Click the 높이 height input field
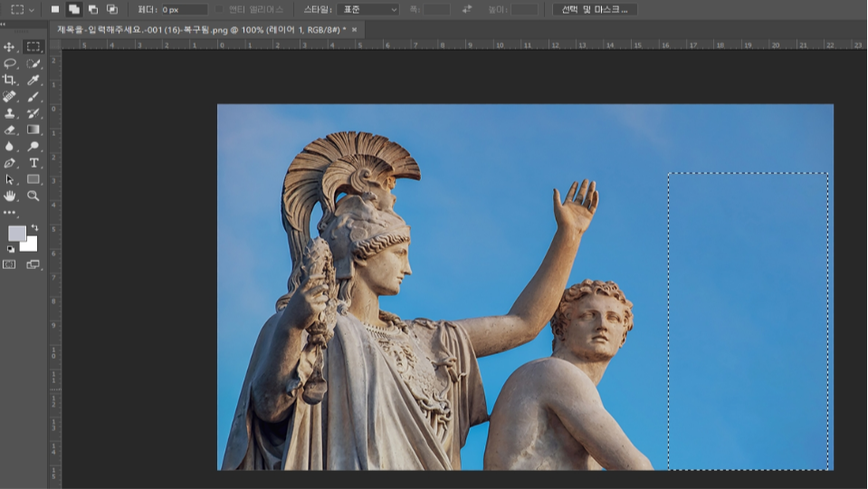Screen dimensions: 868x489 coord(524,9)
